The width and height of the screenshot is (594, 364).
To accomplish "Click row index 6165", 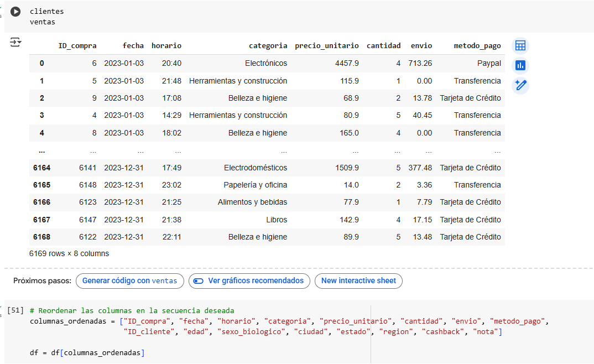I will pyautogui.click(x=41, y=185).
